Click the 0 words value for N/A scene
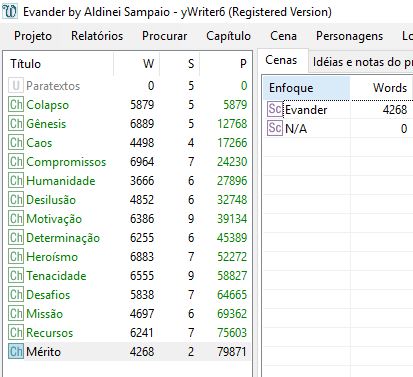 pos(404,129)
